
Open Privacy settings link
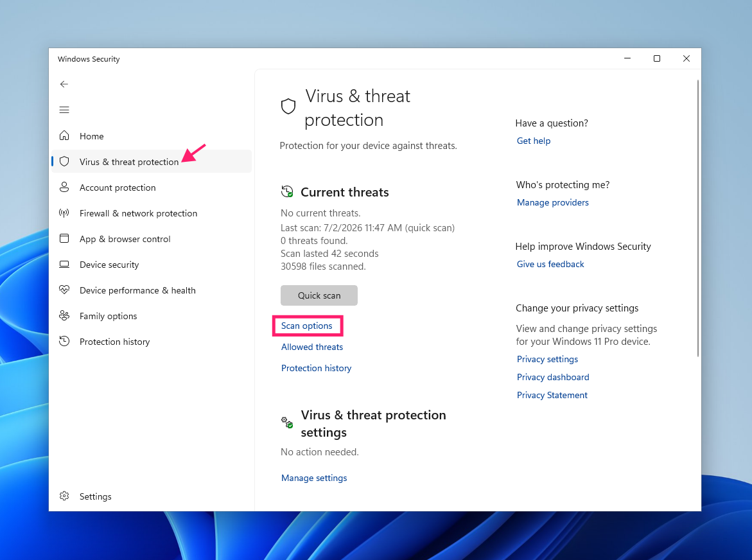(x=547, y=359)
